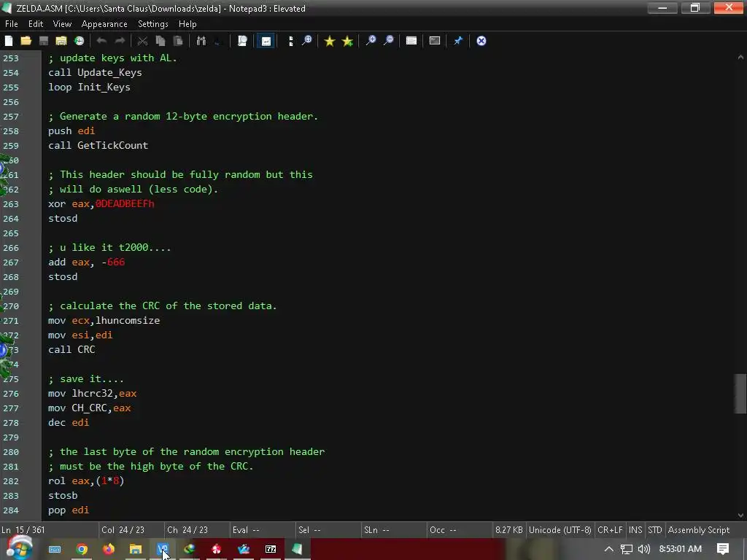Open a file with the folder icon
This screenshot has width=747, height=560.
point(26,41)
